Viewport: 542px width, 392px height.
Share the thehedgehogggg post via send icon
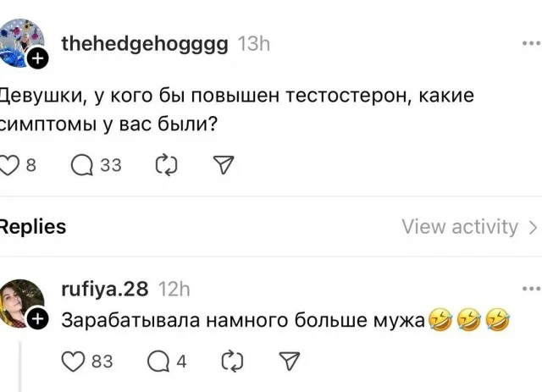click(x=223, y=165)
